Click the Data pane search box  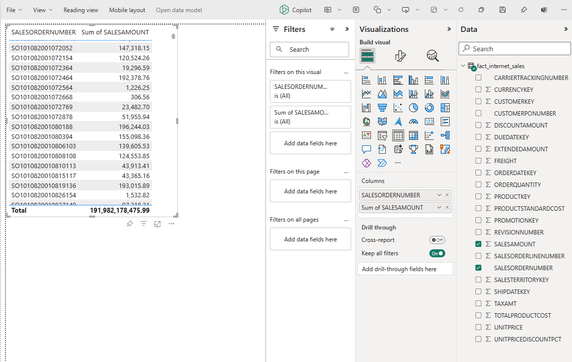point(514,49)
